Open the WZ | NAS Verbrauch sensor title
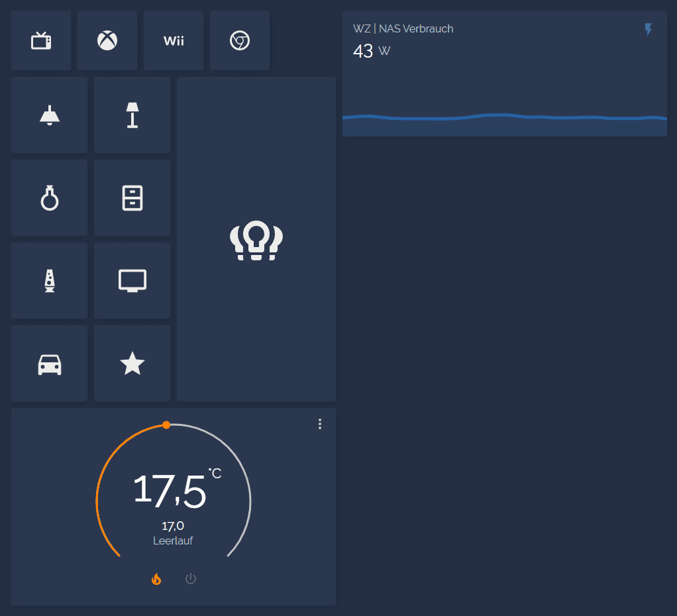Screen dimensions: 677x616 click(x=403, y=28)
